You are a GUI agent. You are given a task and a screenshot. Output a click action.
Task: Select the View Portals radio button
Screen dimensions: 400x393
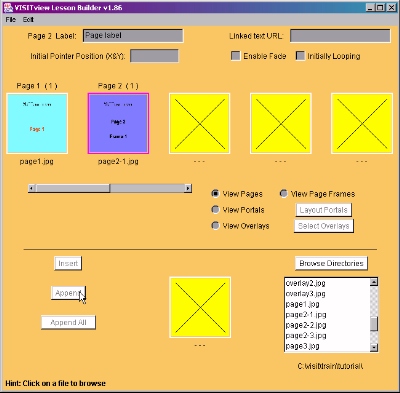pos(215,209)
